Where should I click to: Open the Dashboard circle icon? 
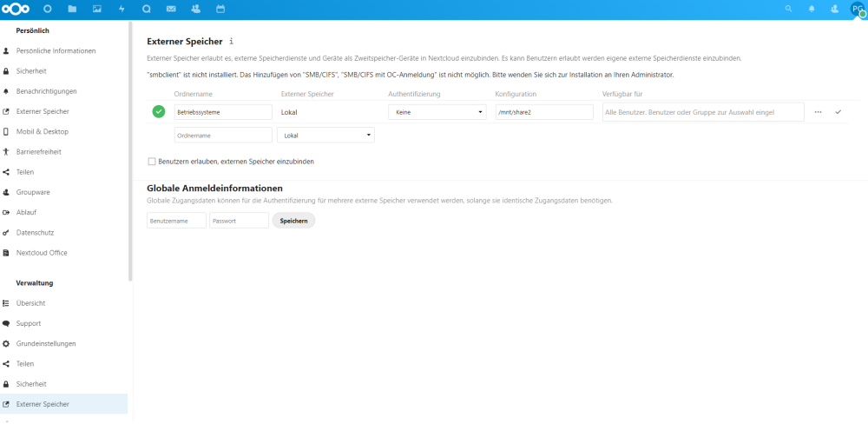coord(48,9)
